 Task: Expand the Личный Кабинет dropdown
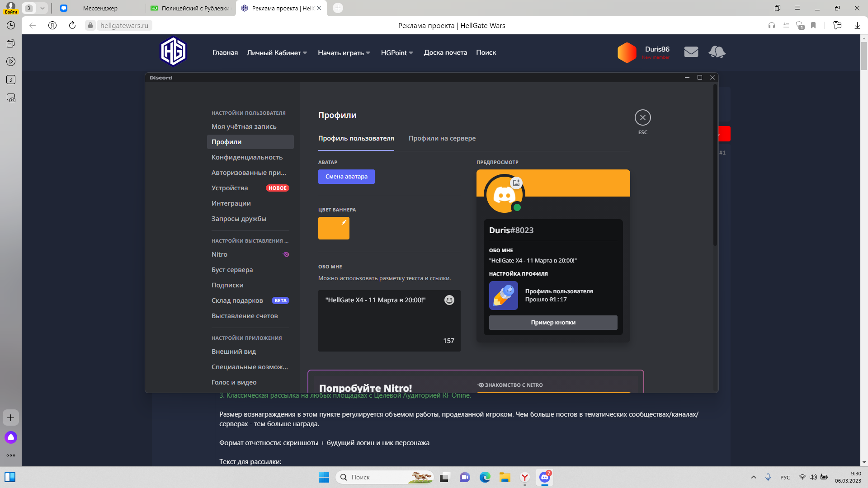point(277,53)
